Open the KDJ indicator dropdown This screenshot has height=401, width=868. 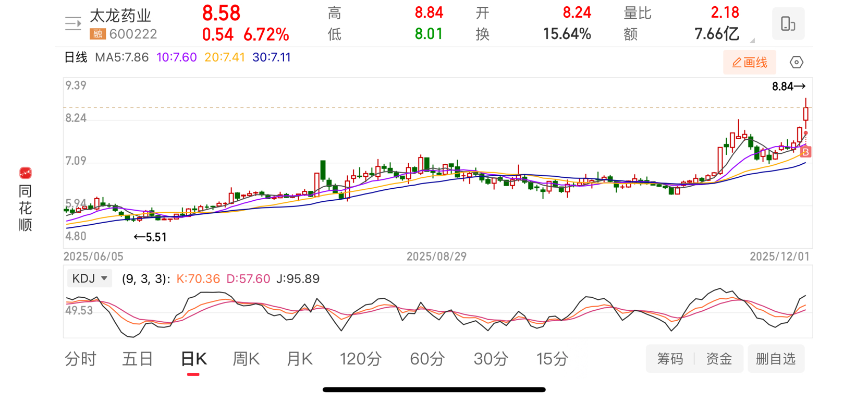[89, 278]
